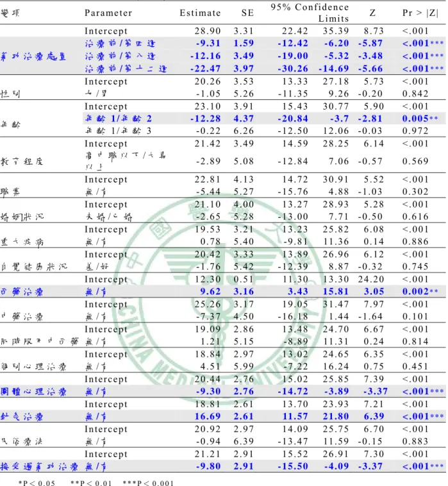The width and height of the screenshot is (448, 486).
Task: Click the p-value 0.002**
Action: point(420,291)
